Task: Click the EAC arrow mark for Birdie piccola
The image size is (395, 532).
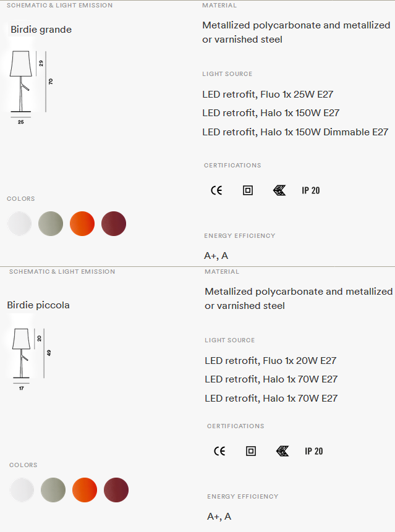Action: (x=282, y=451)
